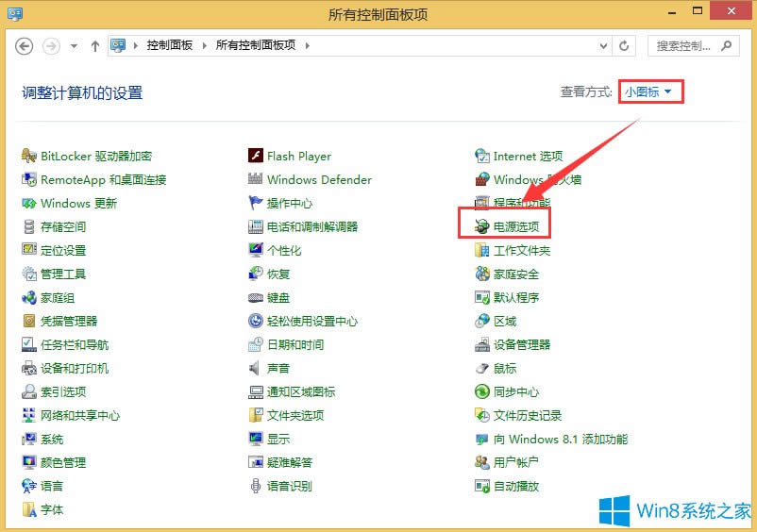Open the 疑难解答 icon
Screen dimensions: 757x532
coord(256,462)
